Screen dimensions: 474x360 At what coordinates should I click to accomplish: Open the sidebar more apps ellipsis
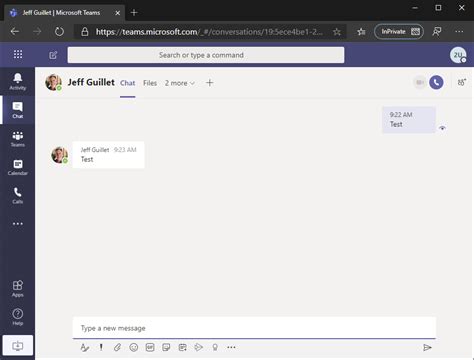click(x=18, y=224)
